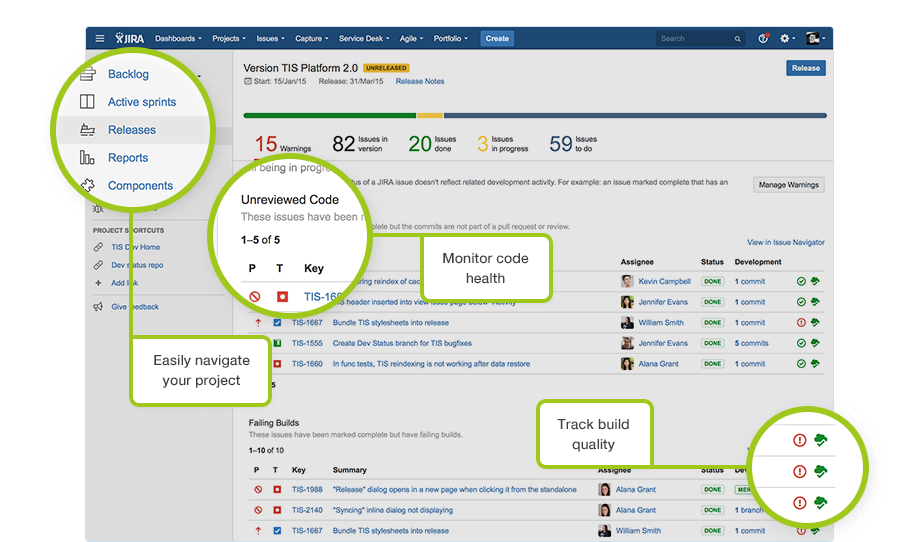Viewport: 920px width, 542px height.
Task: Click Kevin Campbell's avatar
Action: (x=627, y=282)
